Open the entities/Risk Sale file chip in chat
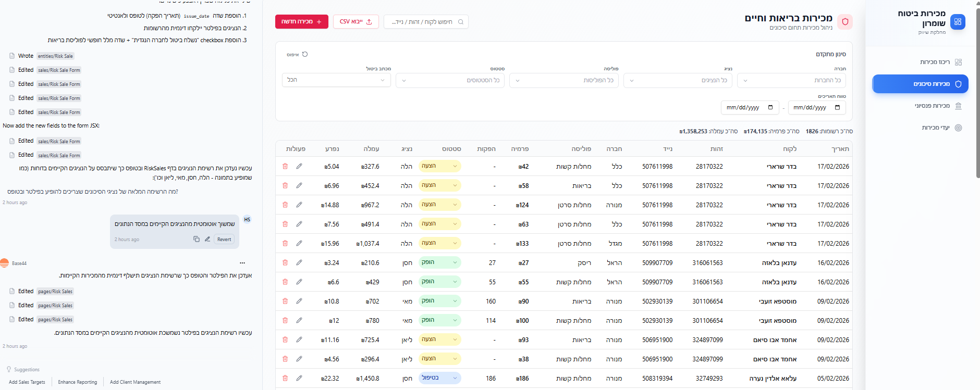 click(55, 56)
